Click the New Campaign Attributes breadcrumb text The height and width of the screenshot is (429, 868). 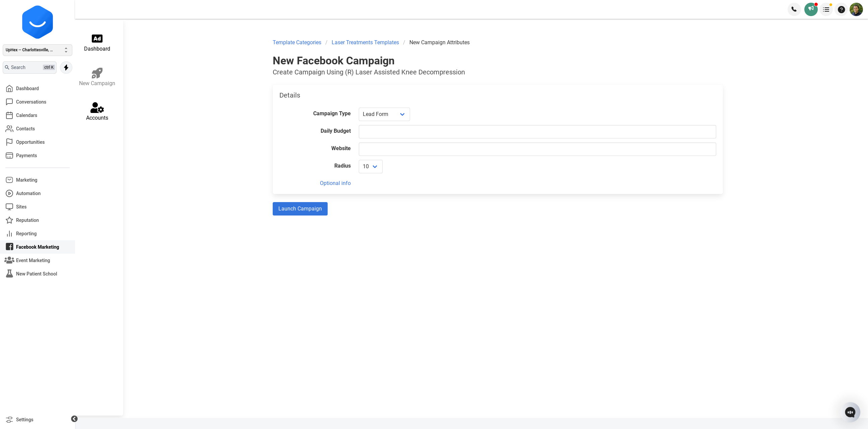(x=440, y=43)
